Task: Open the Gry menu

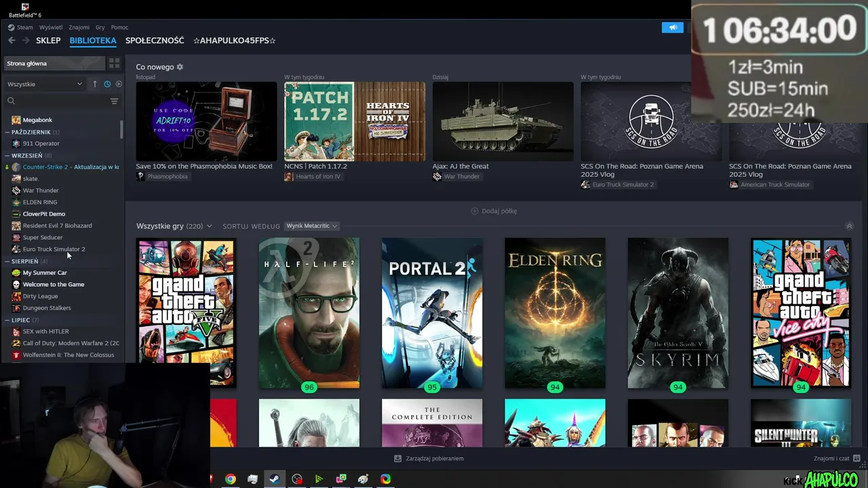Action: point(100,28)
